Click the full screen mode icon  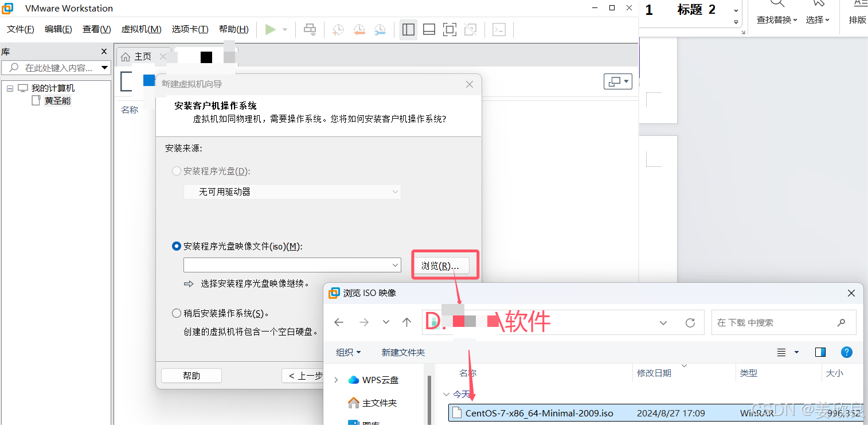[449, 29]
